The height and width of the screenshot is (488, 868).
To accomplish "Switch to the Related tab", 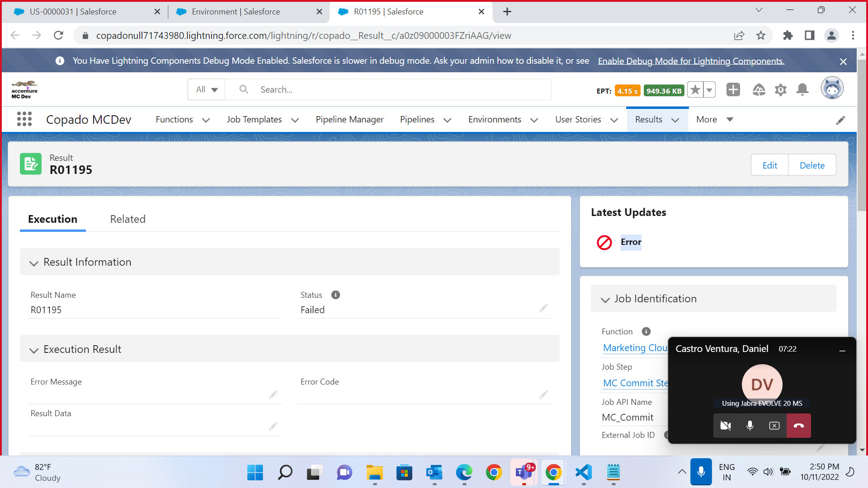I will (x=127, y=219).
